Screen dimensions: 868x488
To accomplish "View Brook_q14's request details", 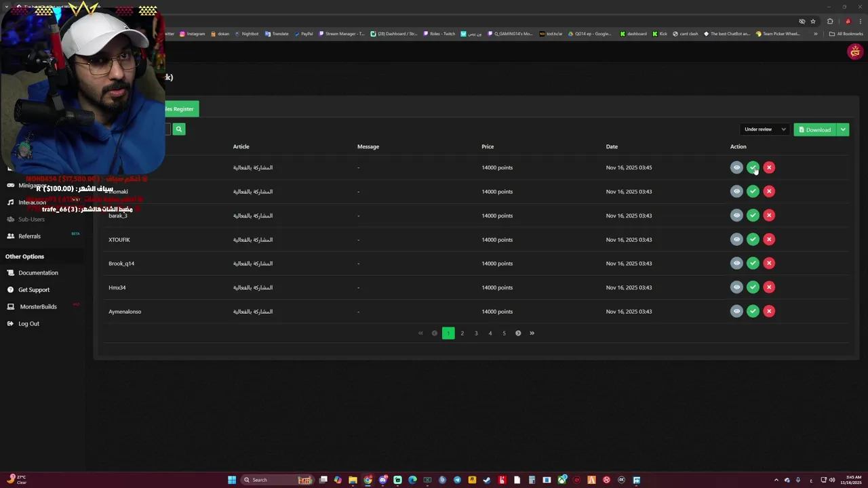I will point(736,263).
